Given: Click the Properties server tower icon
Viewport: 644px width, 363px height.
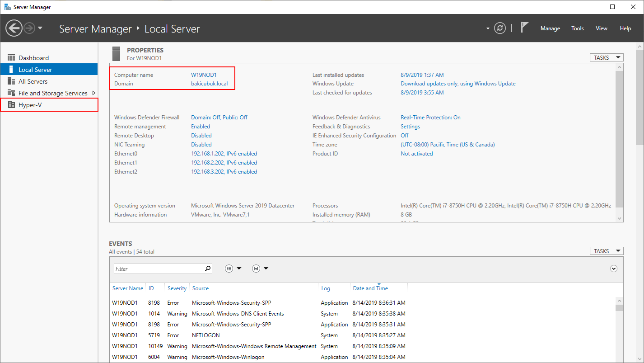Looking at the screenshot, I should click(x=116, y=53).
